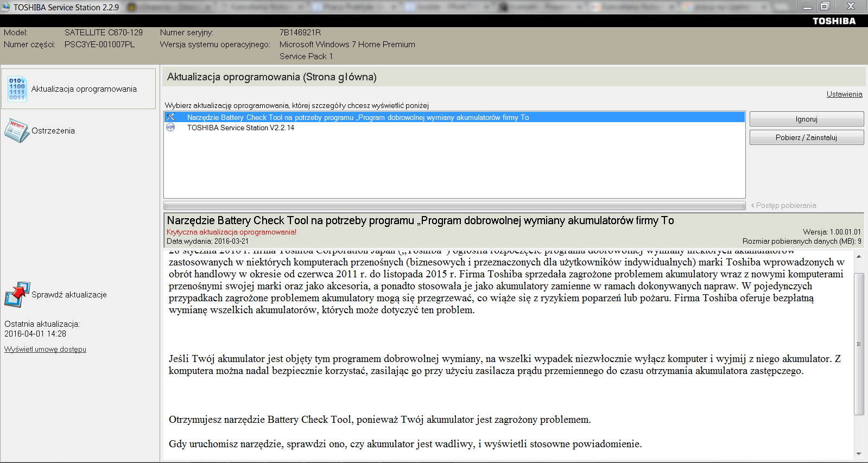Click the Sprawdź aktualizacje arrow icon

click(x=17, y=295)
